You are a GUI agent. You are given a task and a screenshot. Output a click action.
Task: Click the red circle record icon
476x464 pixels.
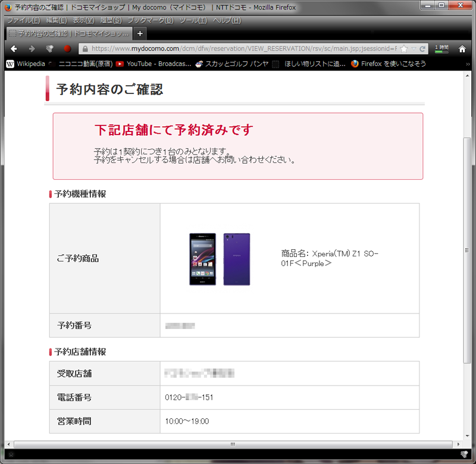click(x=67, y=49)
